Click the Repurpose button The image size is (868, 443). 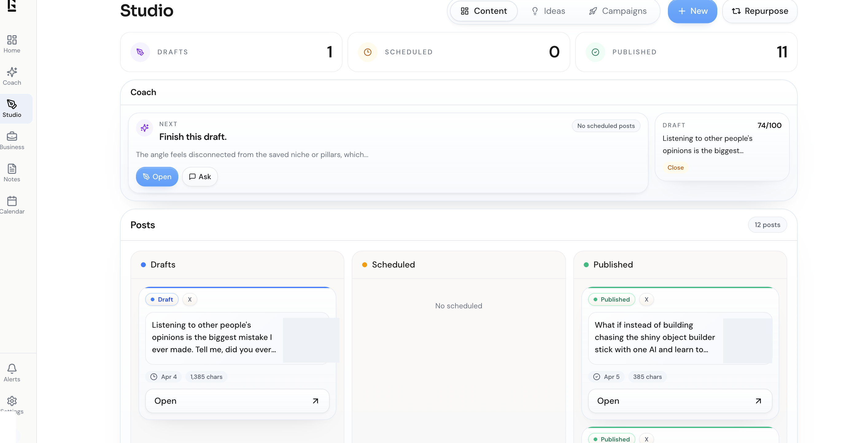pyautogui.click(x=760, y=11)
